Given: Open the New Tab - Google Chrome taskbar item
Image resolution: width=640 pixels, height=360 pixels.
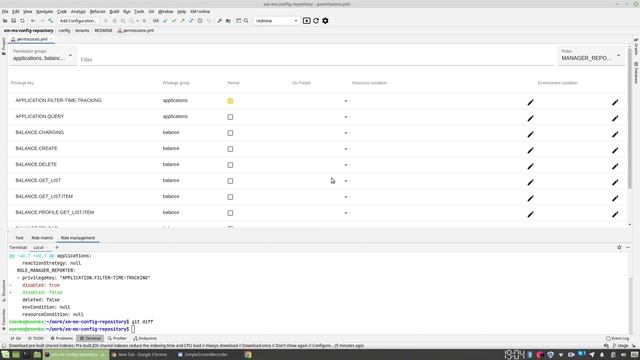Looking at the screenshot, I should click(140, 355).
